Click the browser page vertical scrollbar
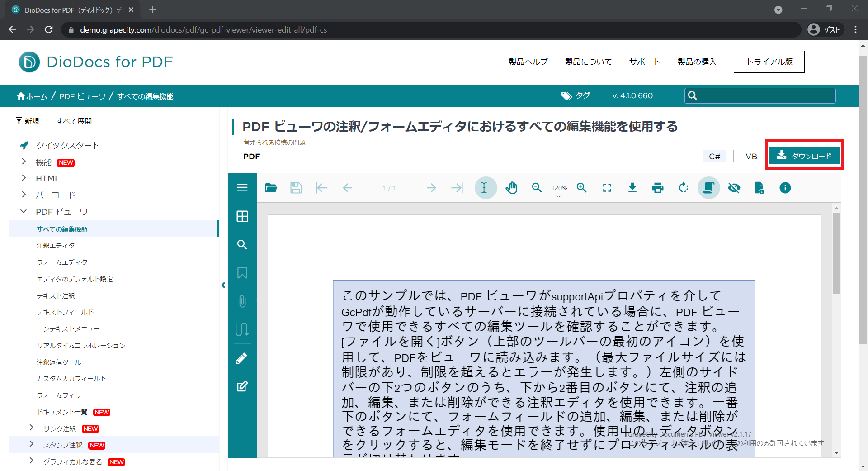 coord(863,199)
